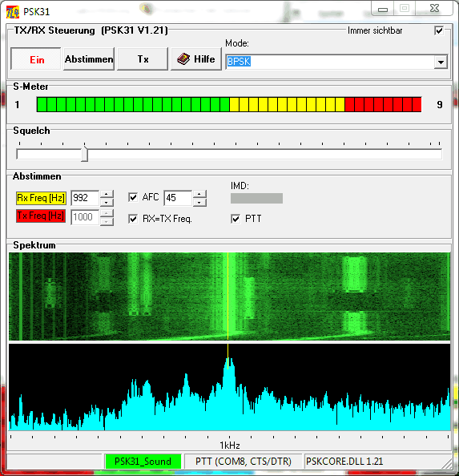Toggle the Immer sichtbar checkbox
This screenshot has height=476, width=459.
[439, 30]
